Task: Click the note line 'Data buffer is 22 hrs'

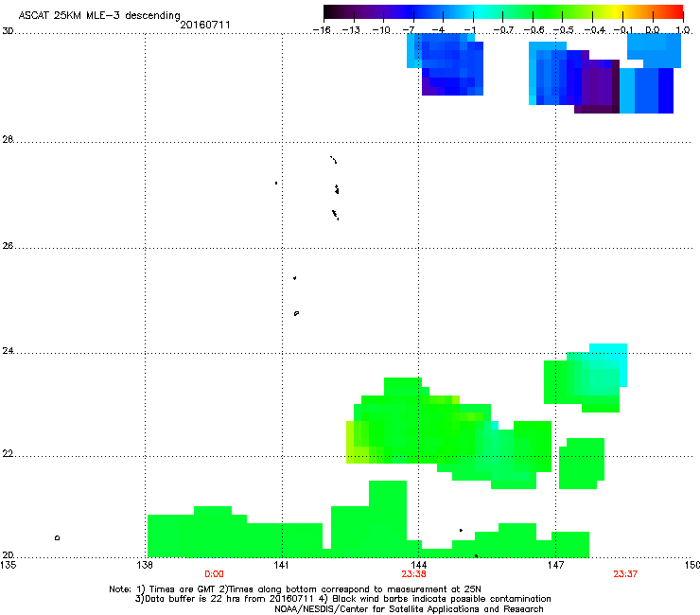Action: point(195,599)
